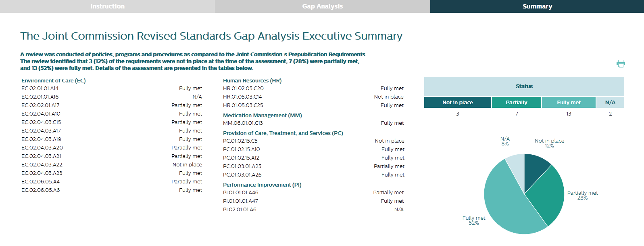Select requirement EC.02.01.01.A14
644x246 pixels.
click(40, 88)
